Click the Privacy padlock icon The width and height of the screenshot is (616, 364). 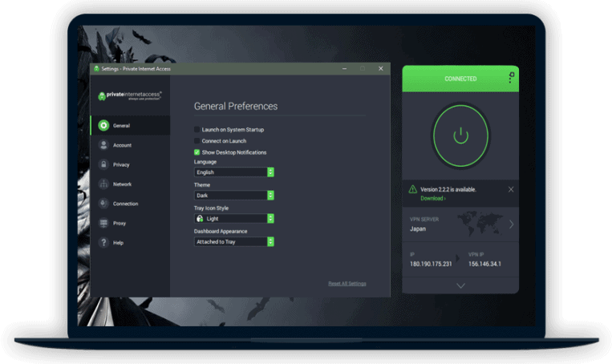(x=103, y=164)
